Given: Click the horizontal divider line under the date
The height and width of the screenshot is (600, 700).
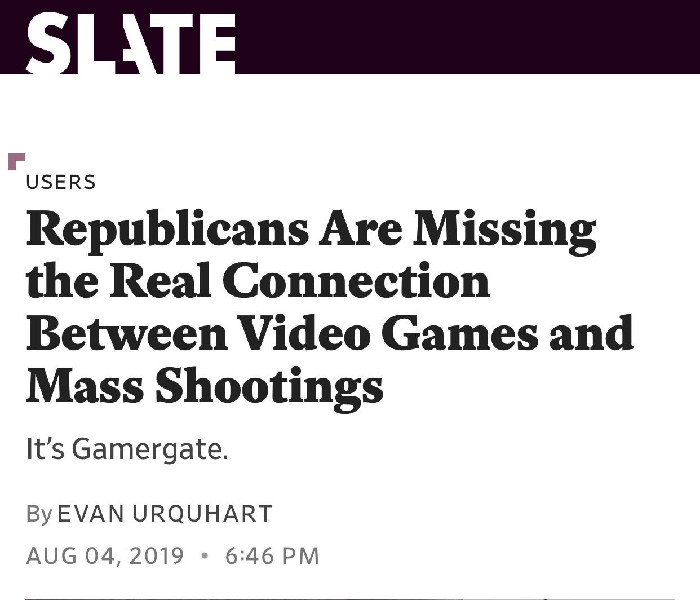Looking at the screenshot, I should tap(350, 598).
